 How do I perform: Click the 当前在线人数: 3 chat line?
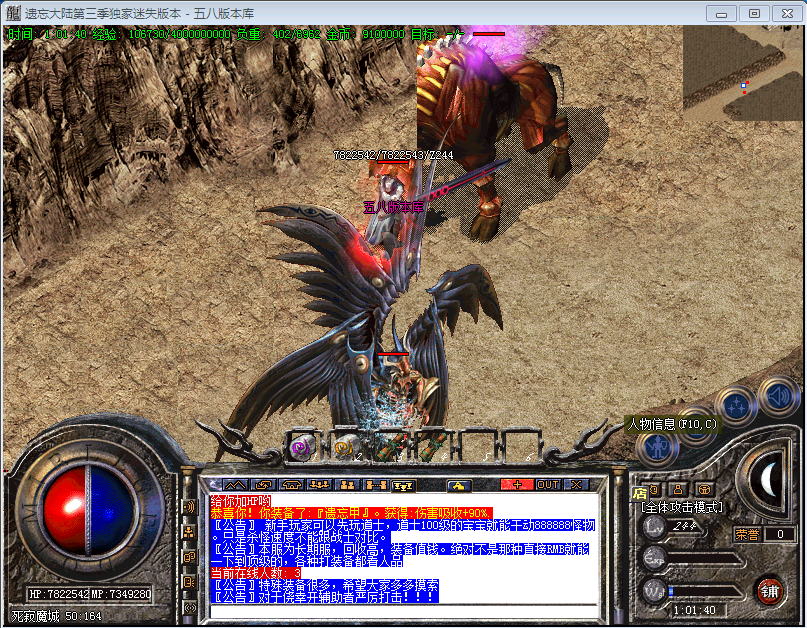pyautogui.click(x=256, y=573)
